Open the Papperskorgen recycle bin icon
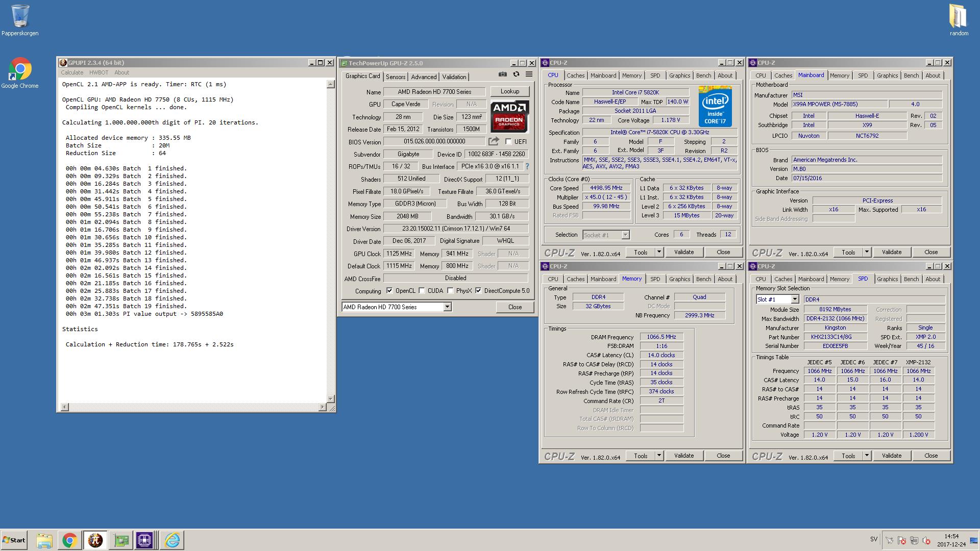Viewport: 980px width, 551px height. click(20, 20)
